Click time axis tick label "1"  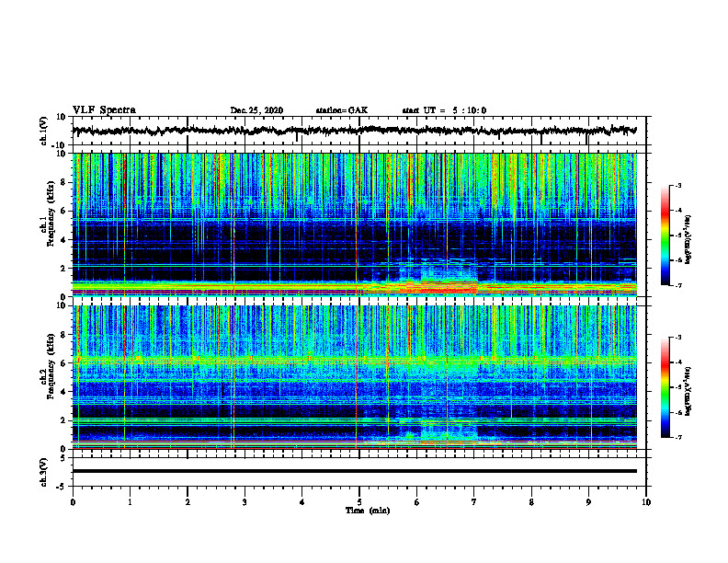130,502
